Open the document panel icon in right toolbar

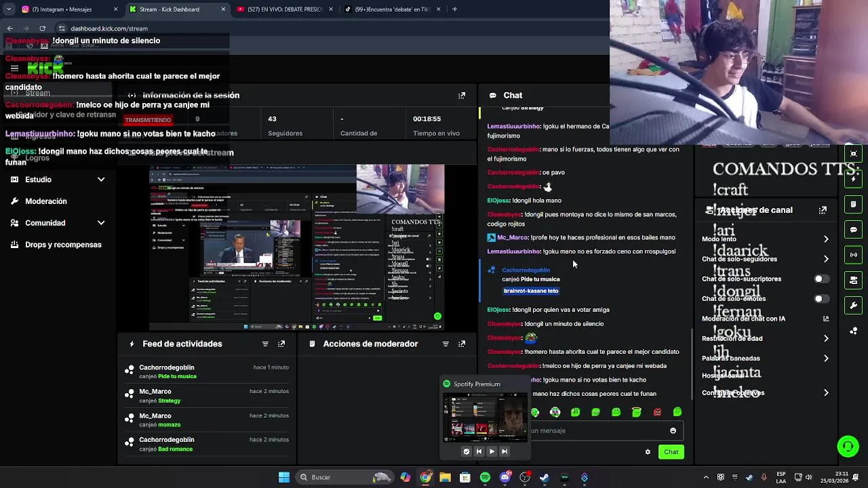(854, 204)
